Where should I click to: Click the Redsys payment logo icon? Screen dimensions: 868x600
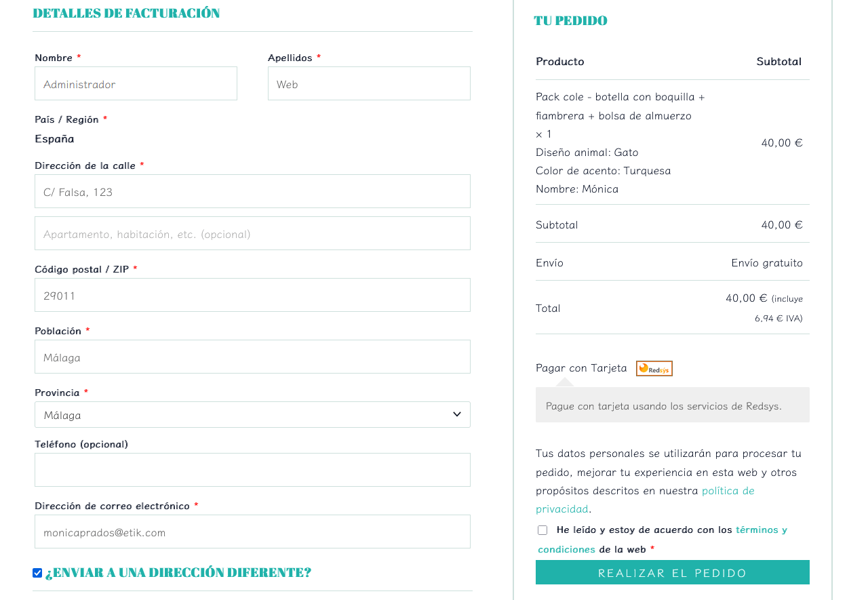(654, 368)
